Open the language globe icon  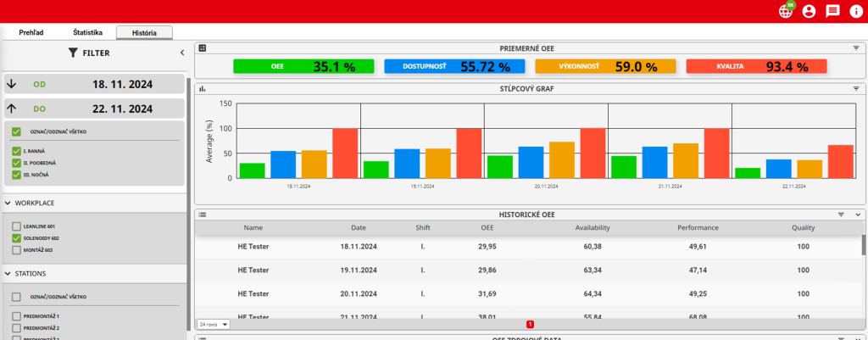coord(786,11)
